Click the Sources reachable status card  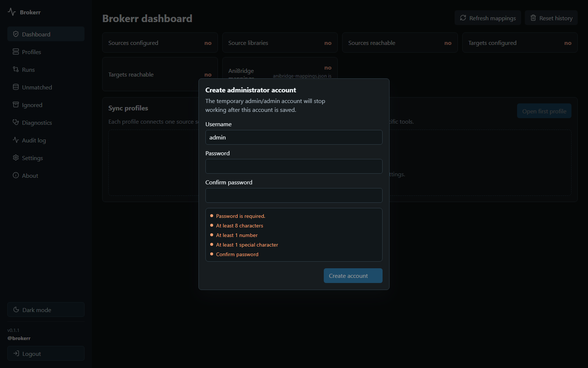click(400, 43)
